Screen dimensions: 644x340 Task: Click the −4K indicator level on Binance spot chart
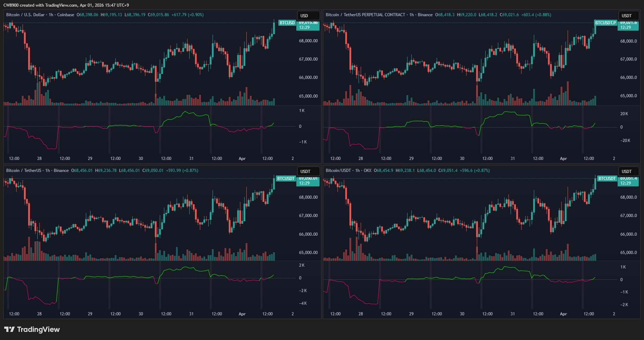coord(303,303)
